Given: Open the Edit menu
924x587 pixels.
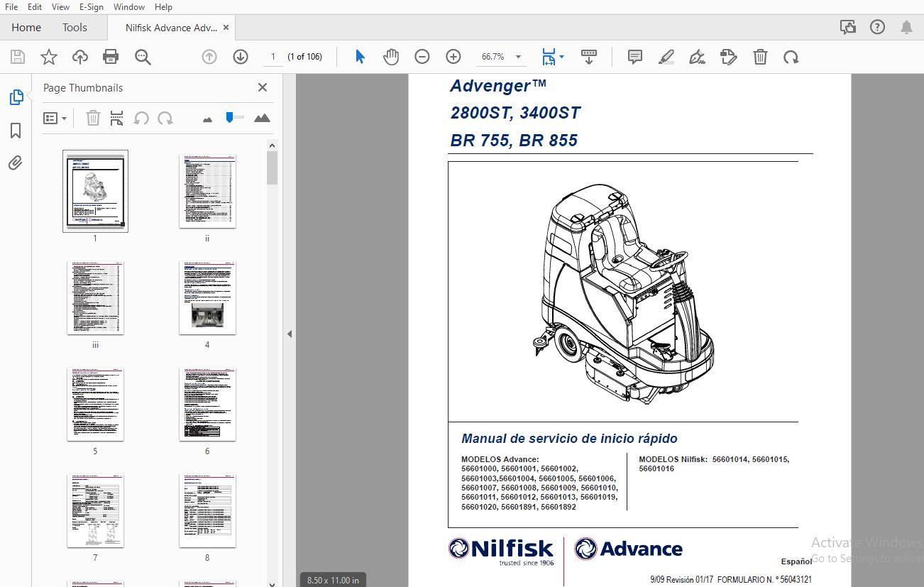Looking at the screenshot, I should click(x=35, y=6).
